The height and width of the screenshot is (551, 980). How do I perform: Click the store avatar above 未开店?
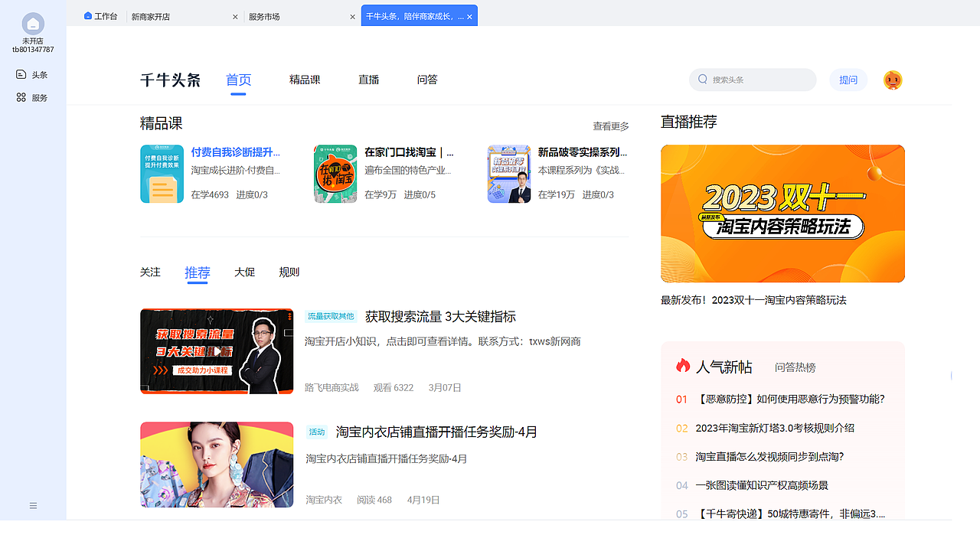click(x=33, y=23)
